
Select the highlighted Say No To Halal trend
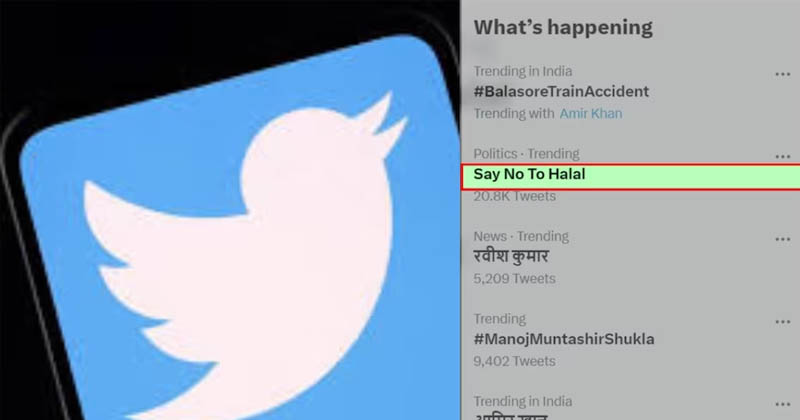tap(631, 177)
